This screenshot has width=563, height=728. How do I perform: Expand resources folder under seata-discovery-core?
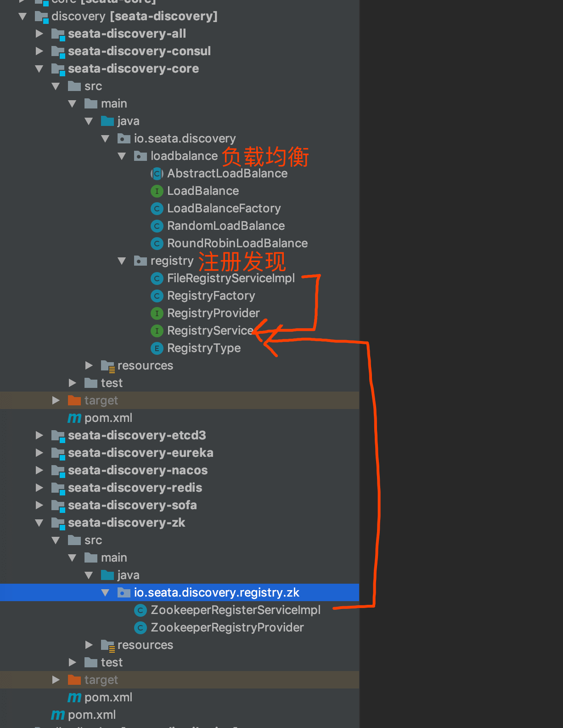tap(89, 365)
